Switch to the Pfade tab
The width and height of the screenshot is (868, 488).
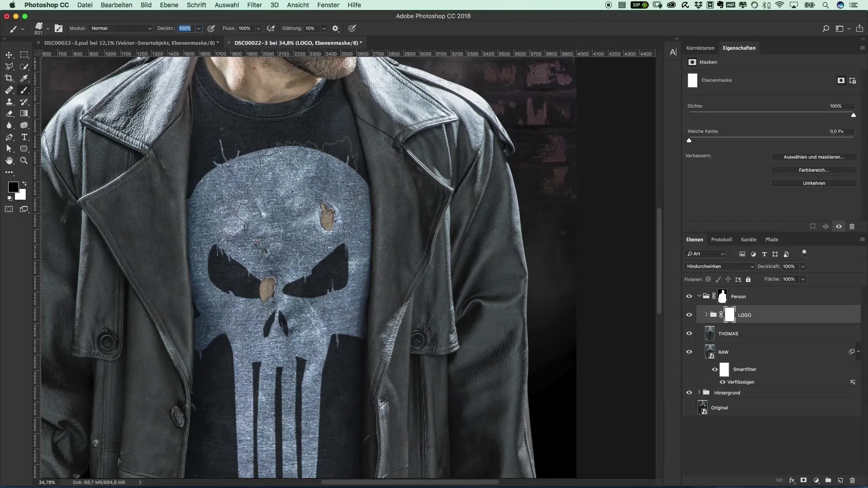coord(772,239)
